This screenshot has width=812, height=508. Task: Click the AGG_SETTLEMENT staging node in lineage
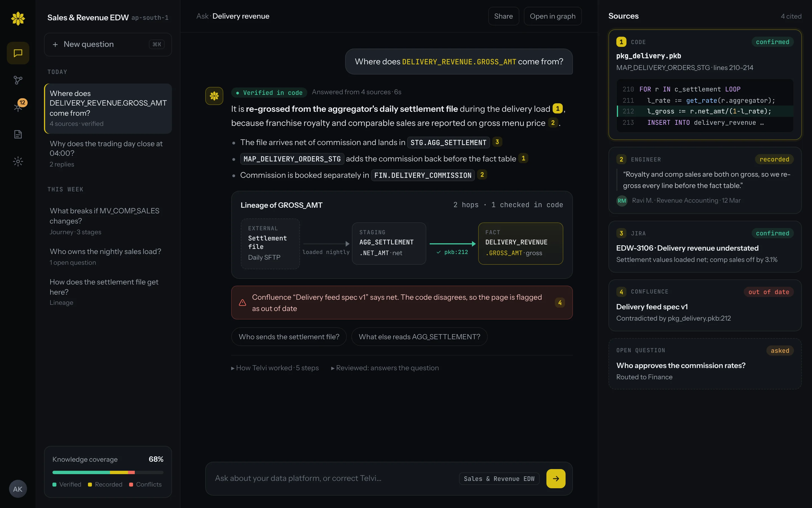389,244
